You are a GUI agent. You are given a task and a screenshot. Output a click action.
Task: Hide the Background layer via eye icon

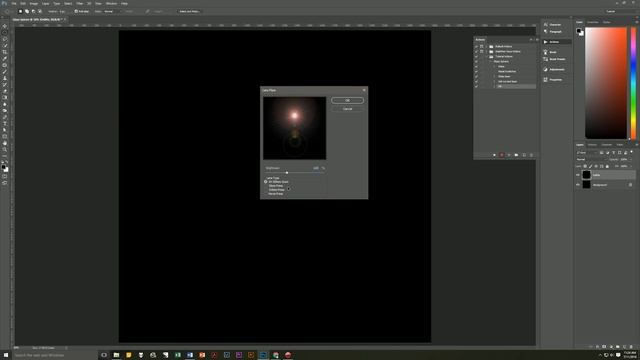point(578,185)
